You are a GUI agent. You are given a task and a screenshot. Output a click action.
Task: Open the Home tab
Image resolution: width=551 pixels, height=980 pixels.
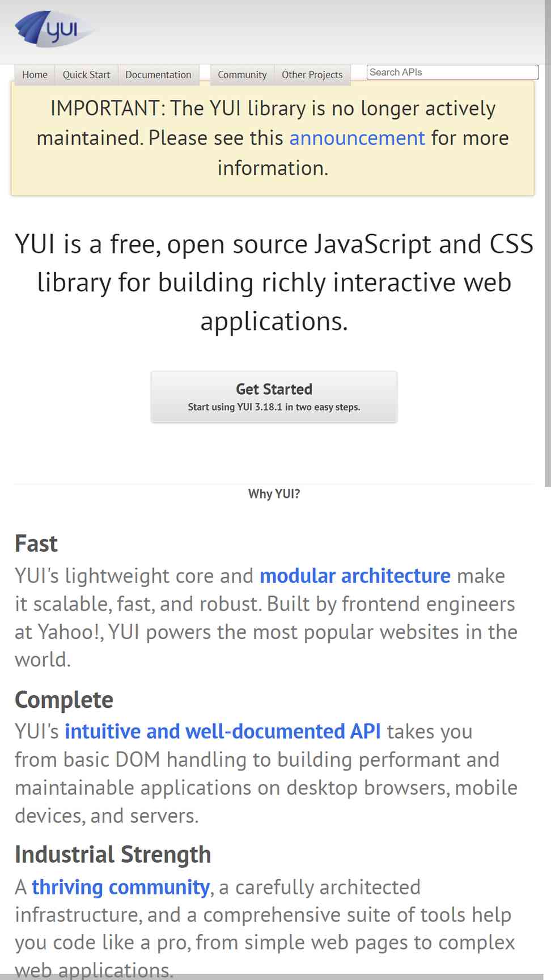click(x=35, y=75)
